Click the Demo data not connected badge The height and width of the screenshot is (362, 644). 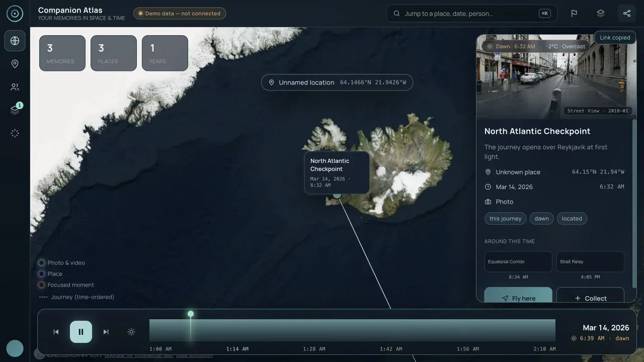tap(180, 14)
